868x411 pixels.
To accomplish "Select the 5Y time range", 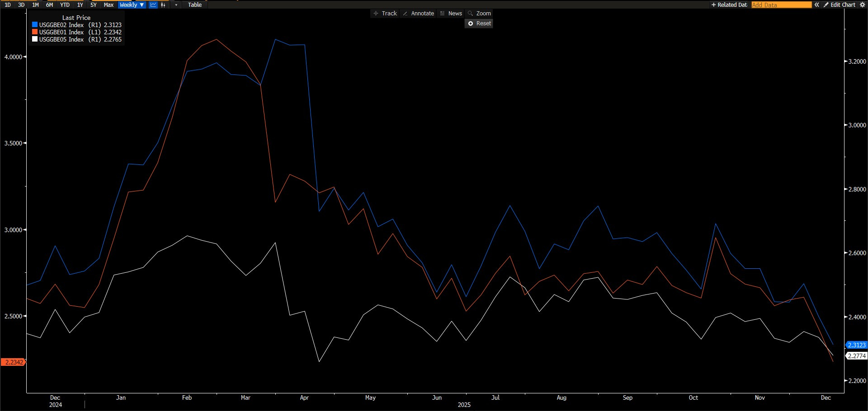I will click(x=94, y=5).
